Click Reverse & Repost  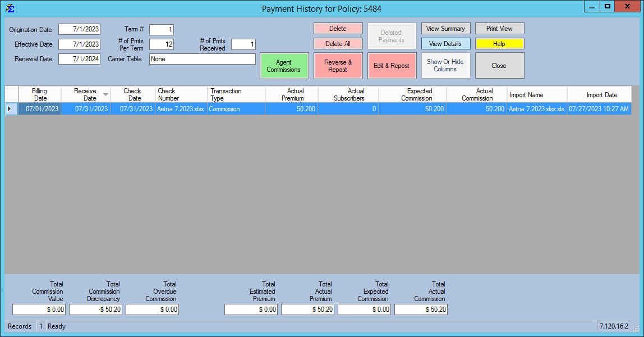(x=338, y=65)
